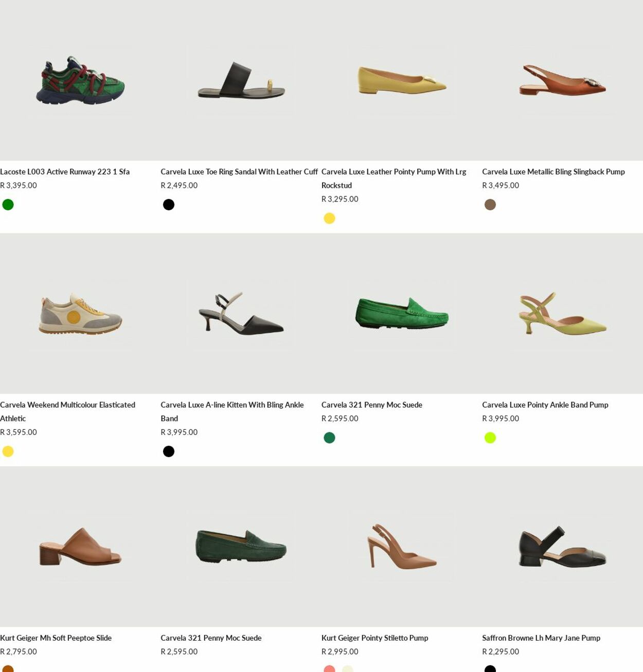The height and width of the screenshot is (672, 643).
Task: Select black swatch for A-line Kitten heel
Action: (x=169, y=451)
